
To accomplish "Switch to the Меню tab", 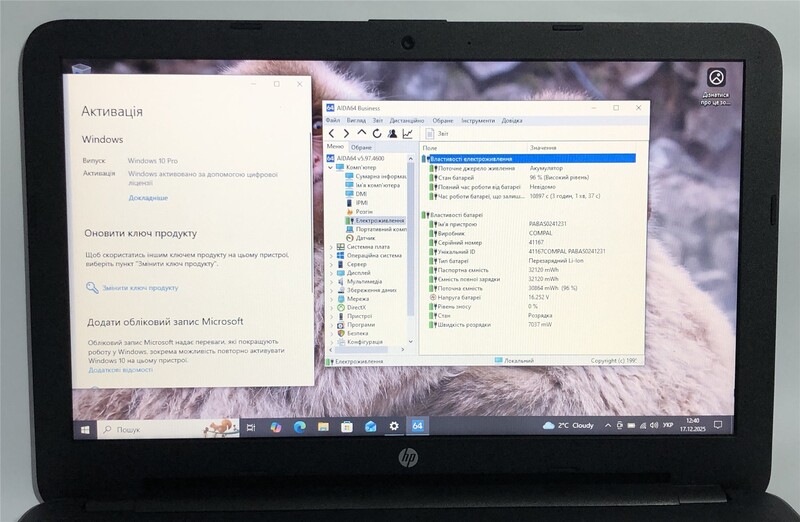I will [x=335, y=146].
